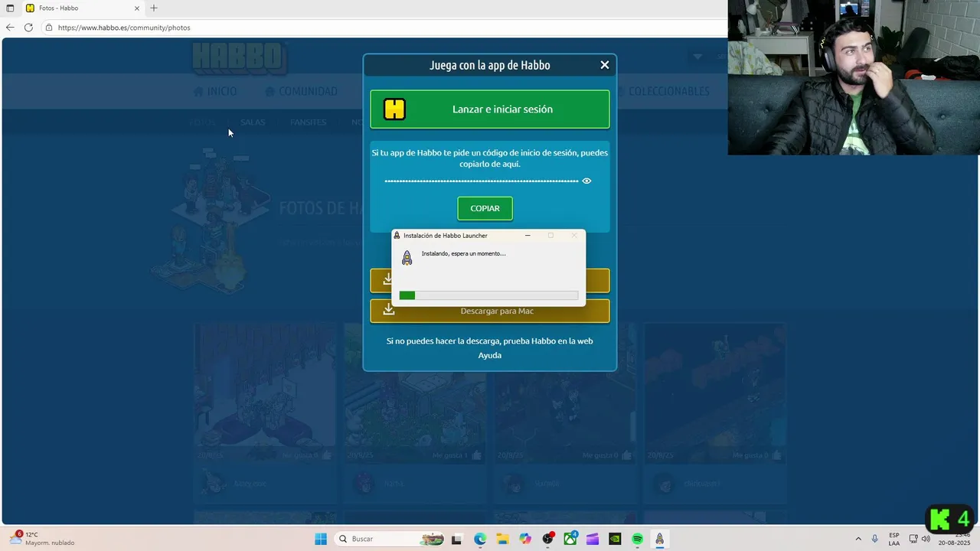Click the yellow Habbo logo icon in the dialog
Screen dimensions: 980x551
(394, 109)
